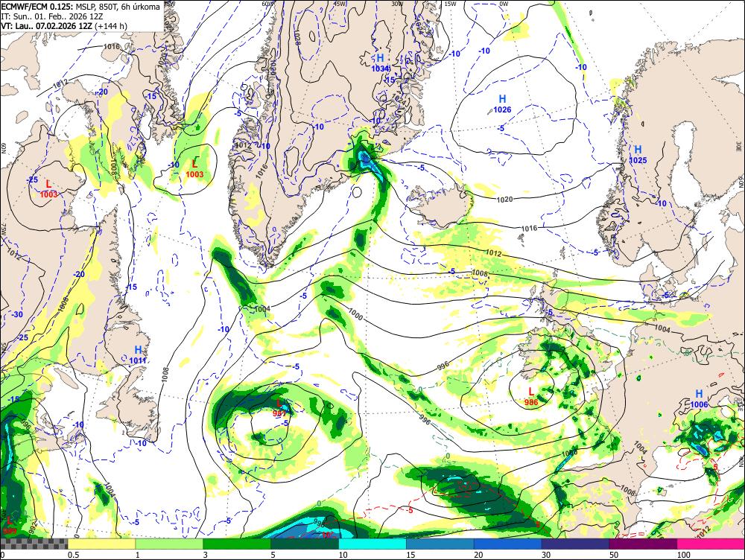Screen dimensions: 745x560
Task: Click the '15W' longitude label
Action: pos(449,3)
